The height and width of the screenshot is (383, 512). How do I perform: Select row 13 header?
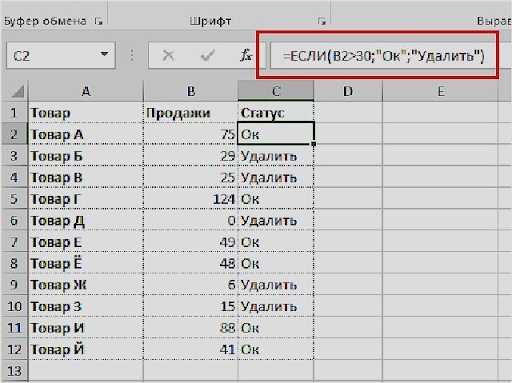pyautogui.click(x=14, y=371)
